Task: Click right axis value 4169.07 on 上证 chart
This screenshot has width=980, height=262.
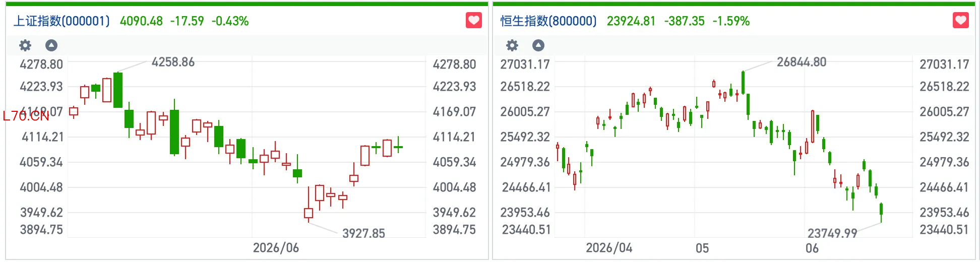Action: click(x=454, y=112)
